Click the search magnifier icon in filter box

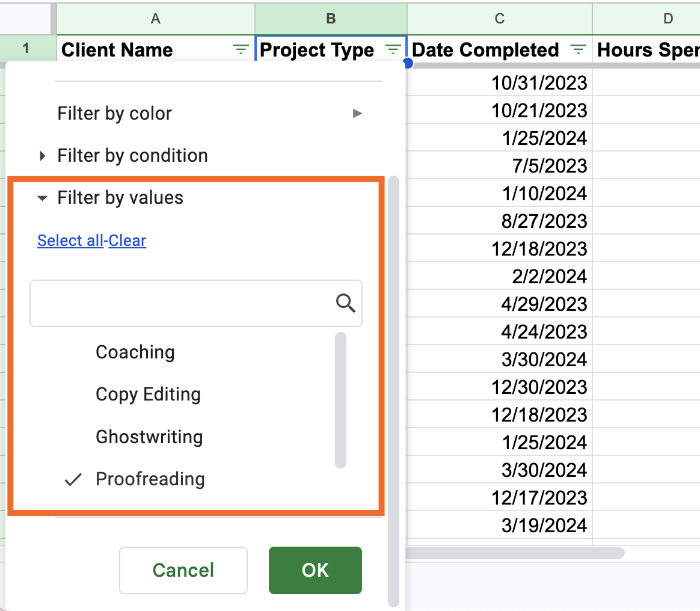coord(346,303)
